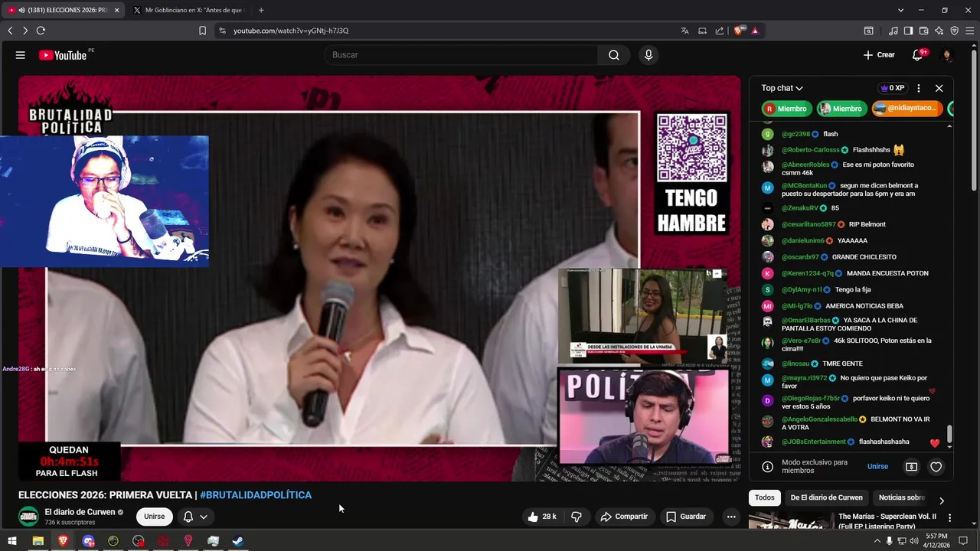Screen dimensions: 980x551
Task: Open the YouTube guide hamburger menu
Action: (21, 55)
